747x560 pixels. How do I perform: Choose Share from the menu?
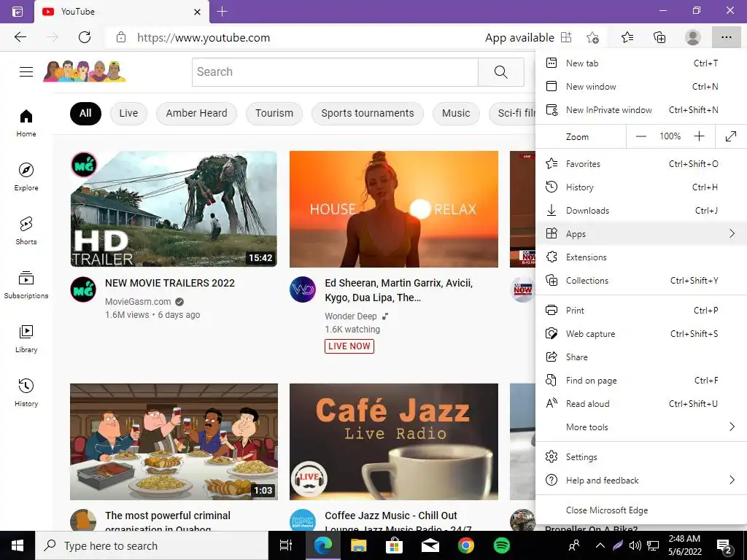pyautogui.click(x=641, y=357)
